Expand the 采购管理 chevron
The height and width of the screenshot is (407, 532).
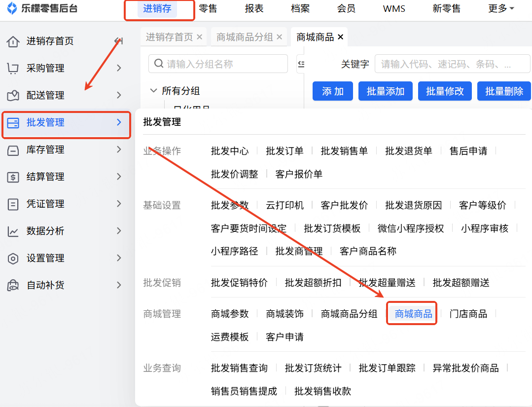[x=119, y=68]
